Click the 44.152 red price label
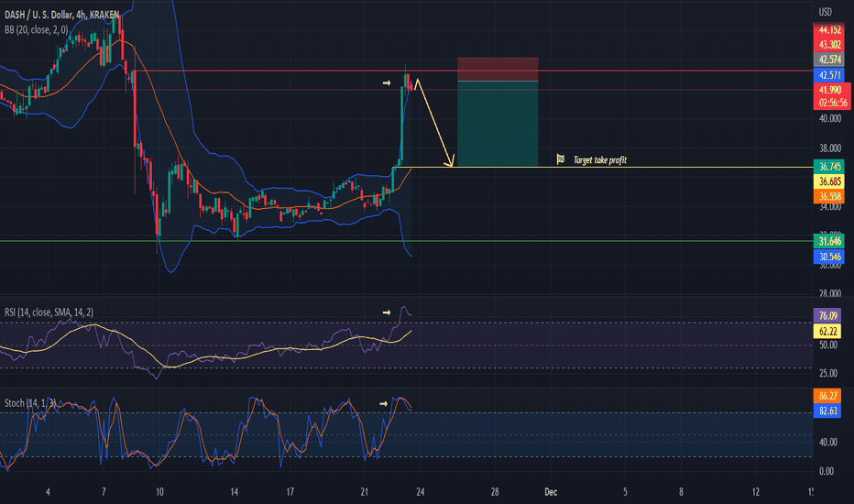 point(829,30)
